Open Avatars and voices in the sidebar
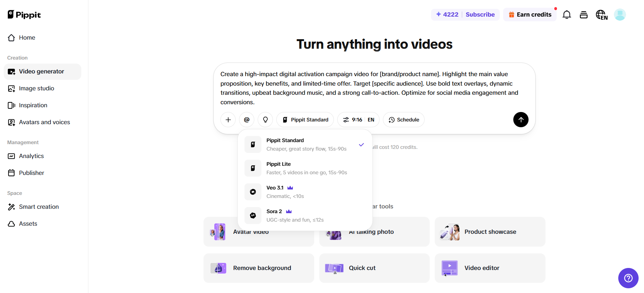This screenshot has height=293, width=644. pos(42,122)
